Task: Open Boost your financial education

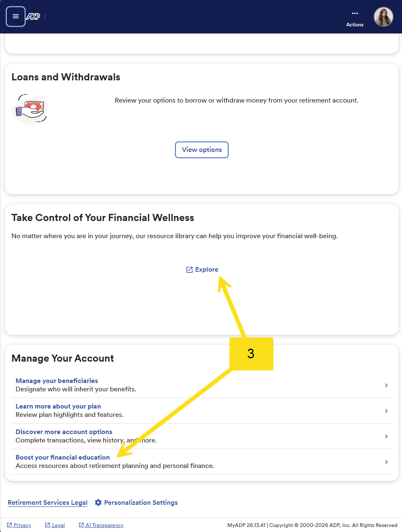Action: coord(63,457)
